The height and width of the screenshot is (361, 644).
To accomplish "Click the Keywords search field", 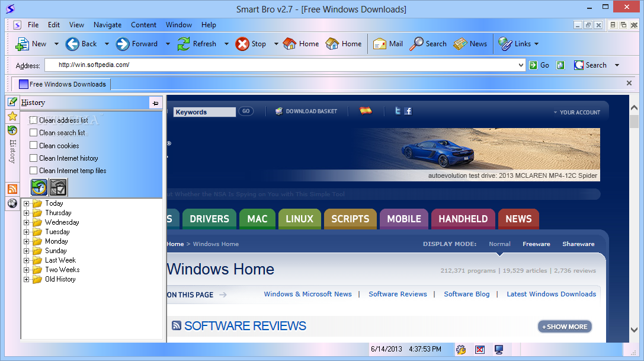I will [205, 112].
